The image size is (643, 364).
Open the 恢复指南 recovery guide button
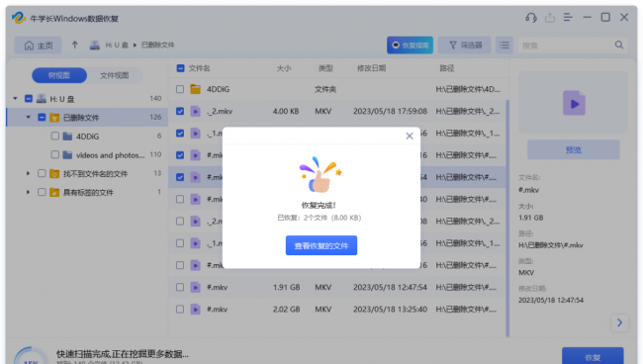pos(410,45)
